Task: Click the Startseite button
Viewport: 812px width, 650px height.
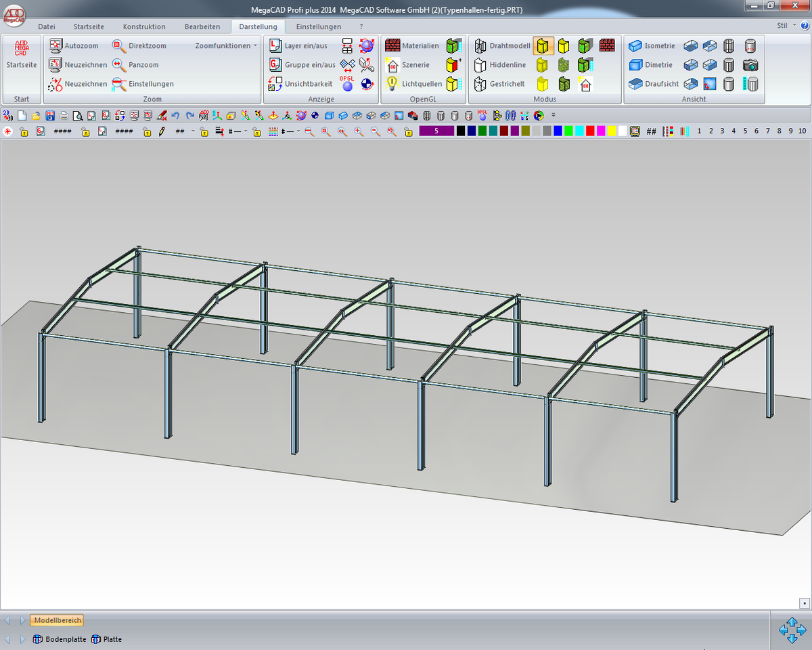Action: (x=22, y=54)
